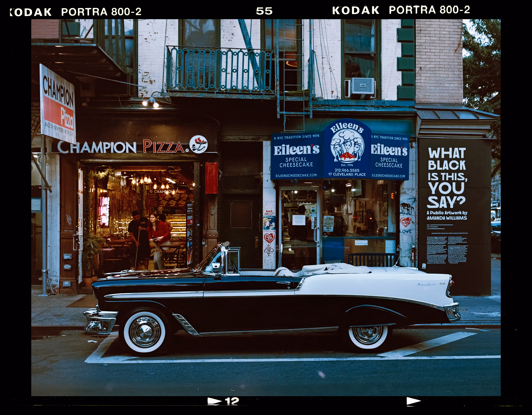Click the Champion Pizza round mascot logo
The height and width of the screenshot is (415, 532).
click(x=198, y=144)
